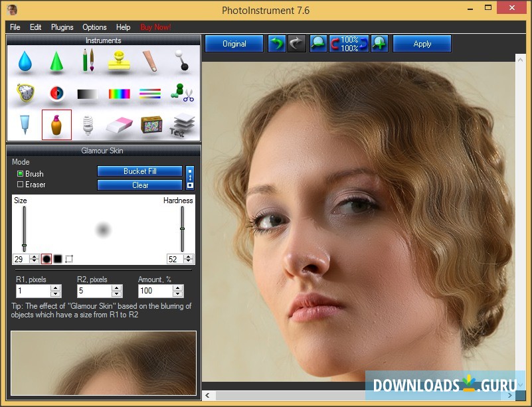Select the Smudge finger tool

[150, 60]
